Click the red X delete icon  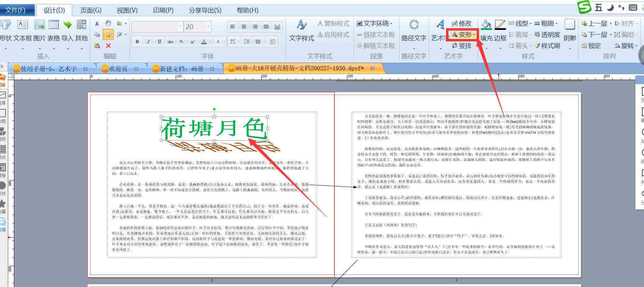(x=108, y=46)
